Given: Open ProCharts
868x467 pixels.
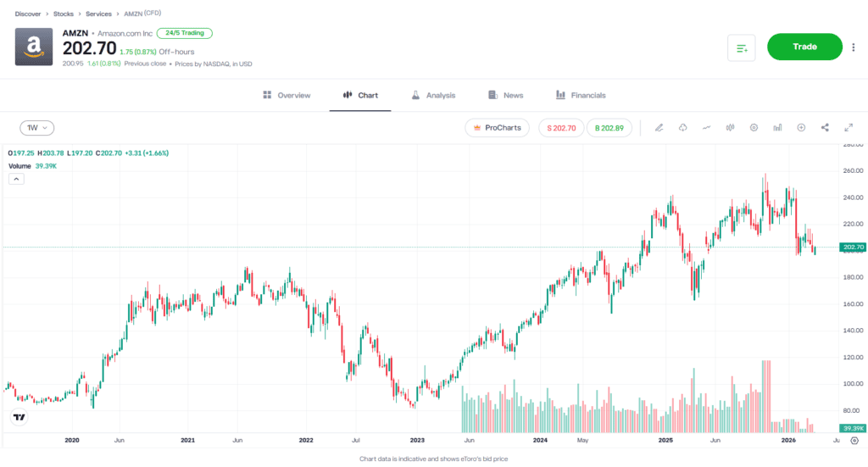Looking at the screenshot, I should coord(497,128).
